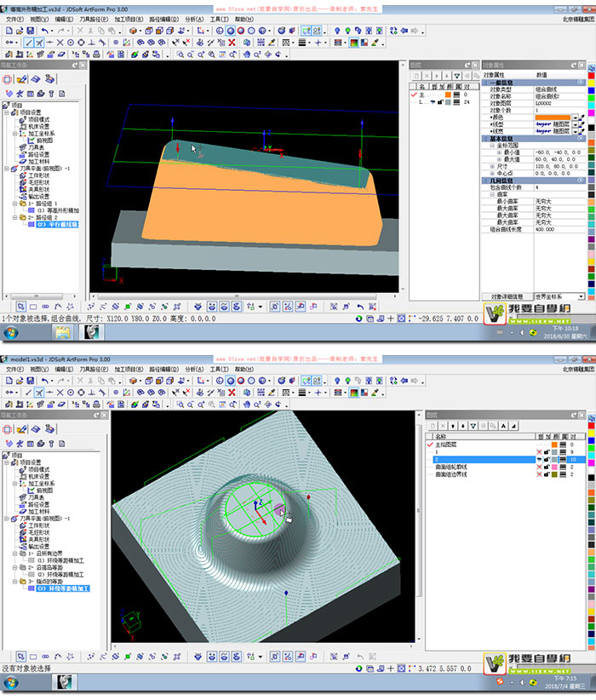Click red square icon in model1 navigation panel
This screenshot has width=596, height=700.
point(7,429)
